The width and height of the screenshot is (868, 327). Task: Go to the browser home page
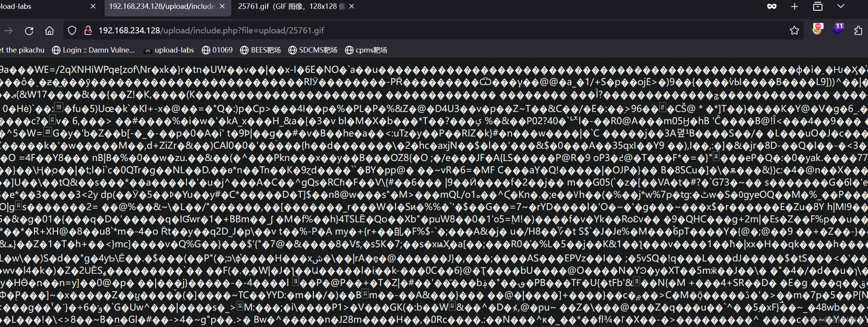coord(49,31)
